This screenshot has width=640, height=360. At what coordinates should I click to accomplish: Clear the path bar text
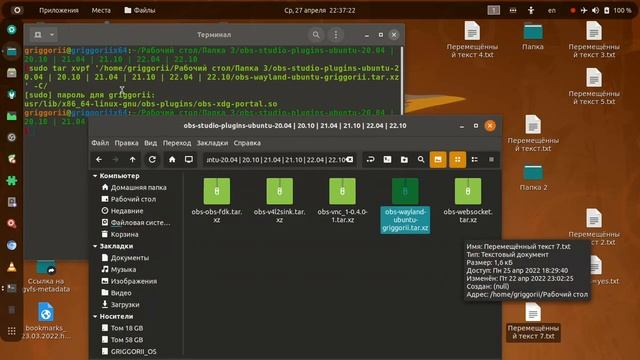350,160
